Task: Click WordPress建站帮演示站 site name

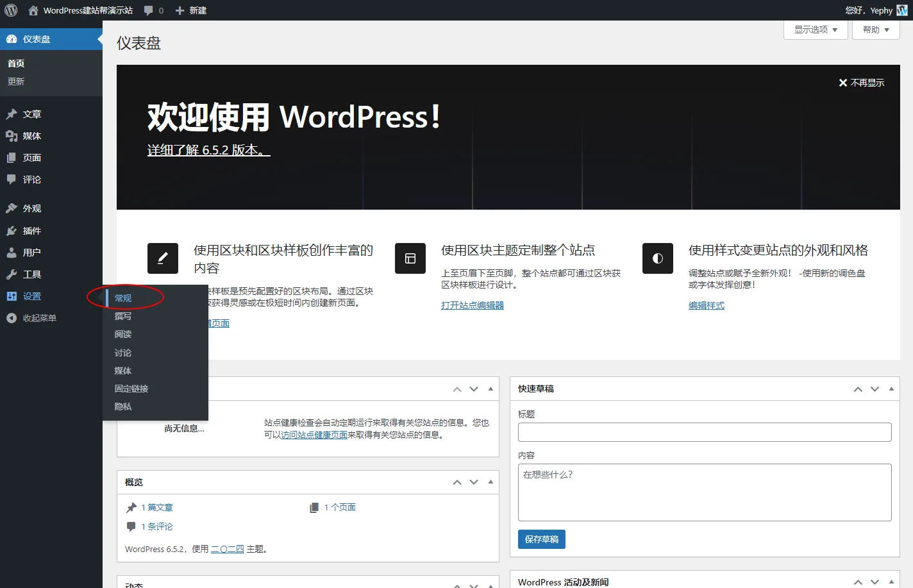Action: click(88, 10)
